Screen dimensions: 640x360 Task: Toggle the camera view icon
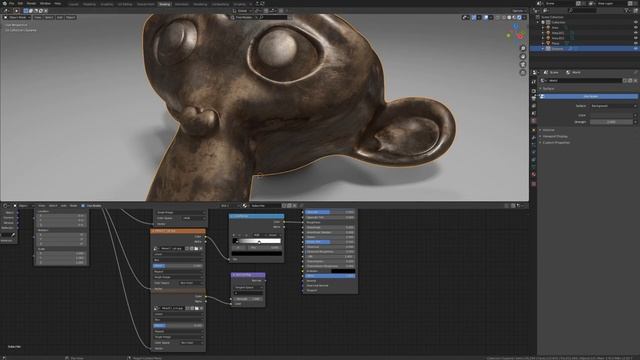pyautogui.click(x=523, y=64)
